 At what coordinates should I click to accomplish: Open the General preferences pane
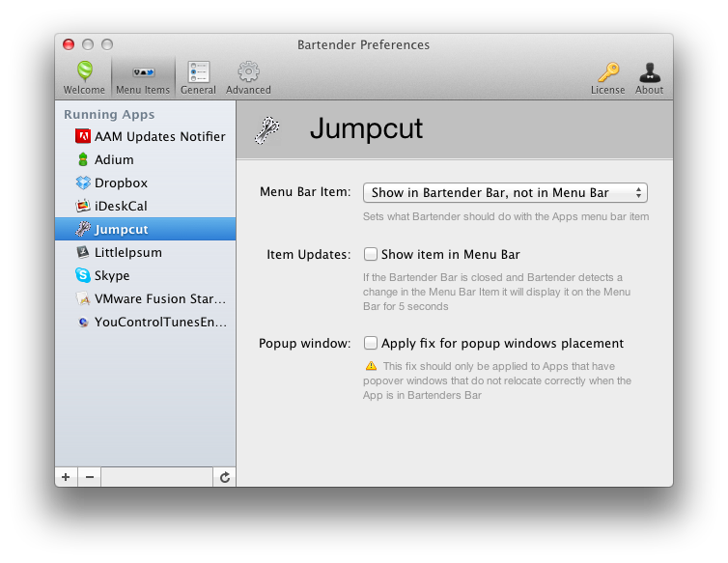pos(198,77)
